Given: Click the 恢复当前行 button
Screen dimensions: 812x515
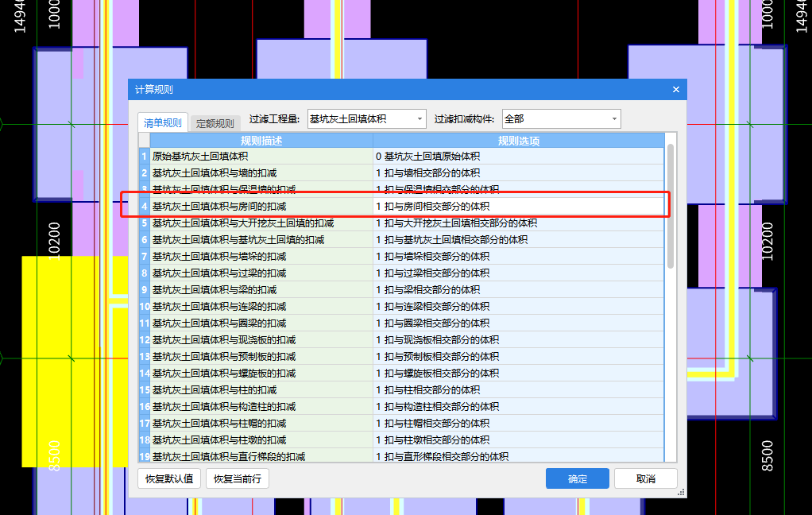Looking at the screenshot, I should point(238,478).
